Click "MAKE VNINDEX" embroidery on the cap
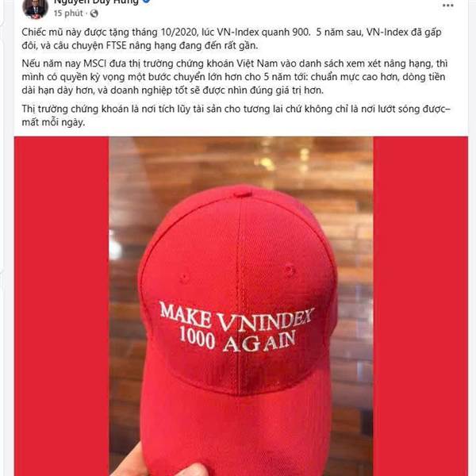Screen dimensions: 476x476 pos(237,316)
